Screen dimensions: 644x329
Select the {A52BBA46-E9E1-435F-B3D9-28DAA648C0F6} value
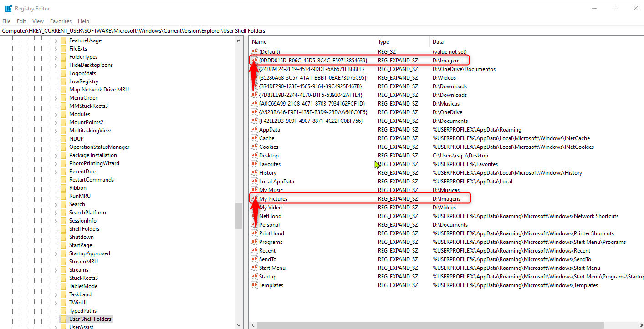[x=313, y=112]
